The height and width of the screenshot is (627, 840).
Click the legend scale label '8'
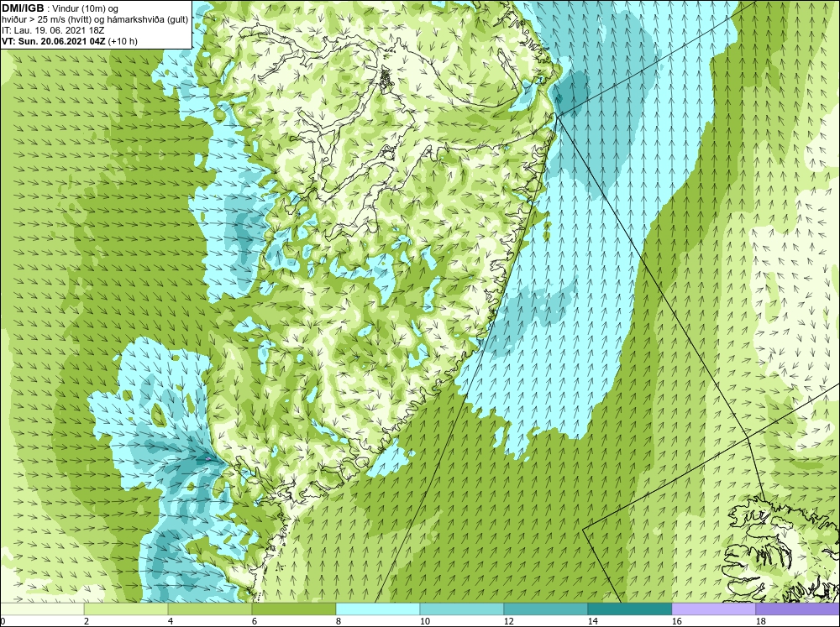click(339, 621)
